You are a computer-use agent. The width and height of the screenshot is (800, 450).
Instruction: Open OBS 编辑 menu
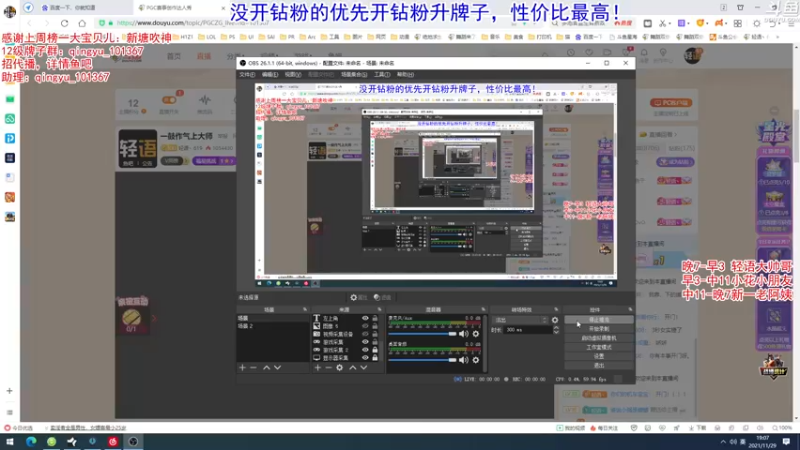click(x=270, y=74)
